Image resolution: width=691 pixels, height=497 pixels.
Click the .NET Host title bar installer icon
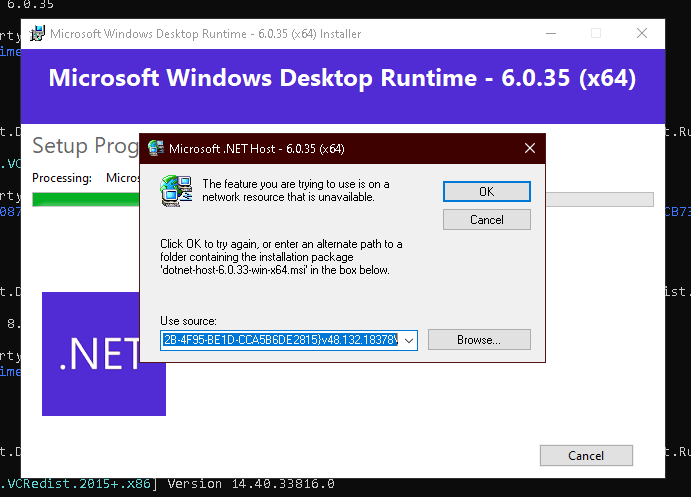coord(155,148)
